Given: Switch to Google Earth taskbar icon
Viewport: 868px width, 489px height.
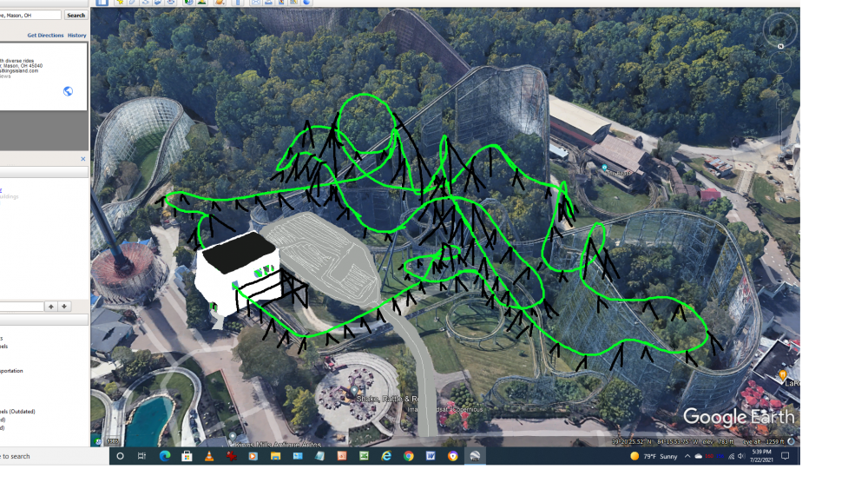Looking at the screenshot, I should (x=475, y=456).
